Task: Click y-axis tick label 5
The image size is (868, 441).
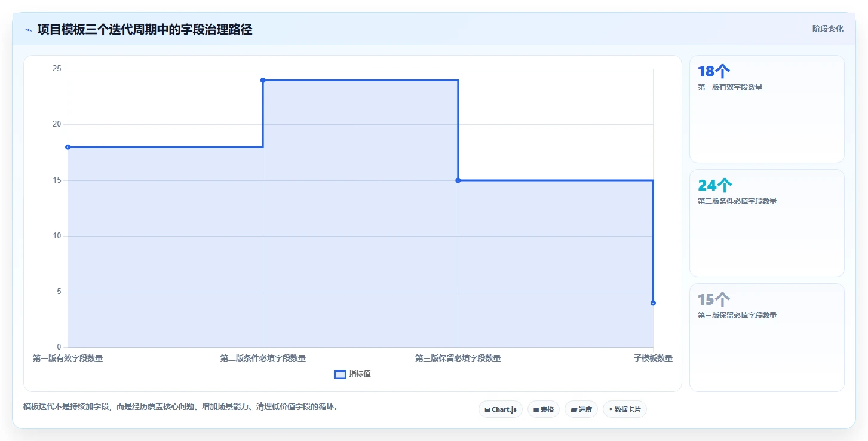Action: (59, 292)
